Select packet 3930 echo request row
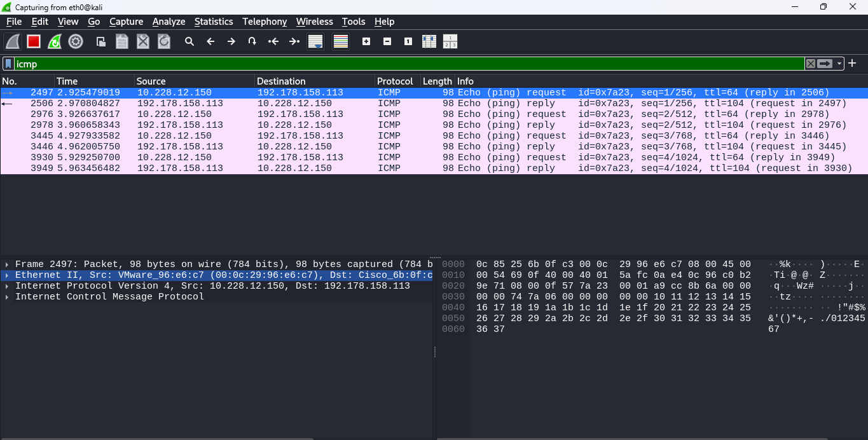The image size is (868, 440). click(434, 157)
